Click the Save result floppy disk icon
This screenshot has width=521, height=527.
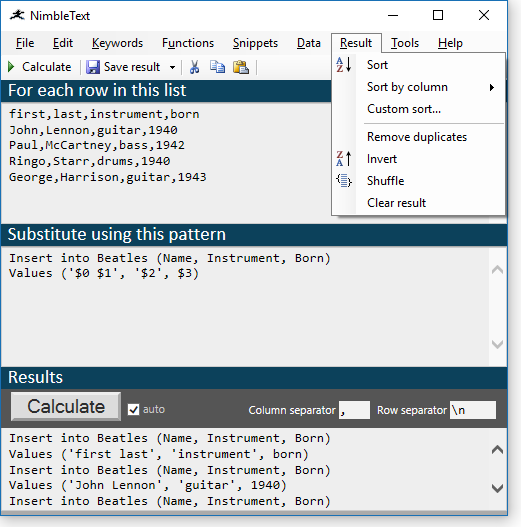click(93, 67)
